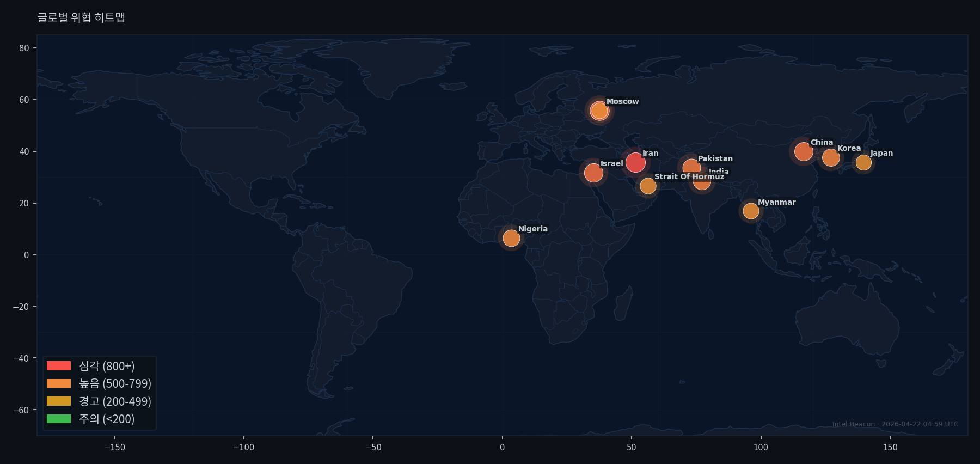Image resolution: width=980 pixels, height=464 pixels.
Task: Click the Israel threat marker circle
Action: (593, 173)
